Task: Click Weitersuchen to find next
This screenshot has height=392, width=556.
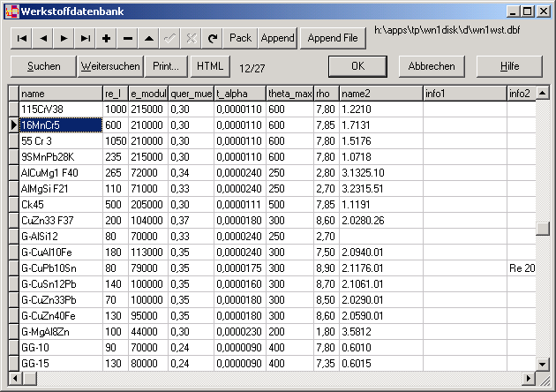Action: pos(110,66)
